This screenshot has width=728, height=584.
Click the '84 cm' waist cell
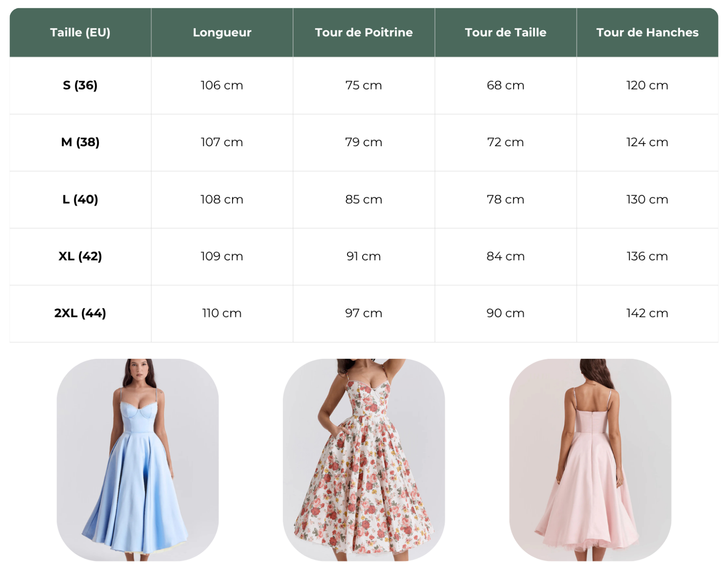[505, 256]
